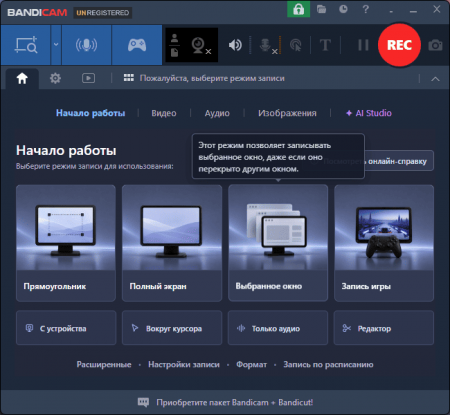Open the Запись по расписанию link

click(328, 364)
